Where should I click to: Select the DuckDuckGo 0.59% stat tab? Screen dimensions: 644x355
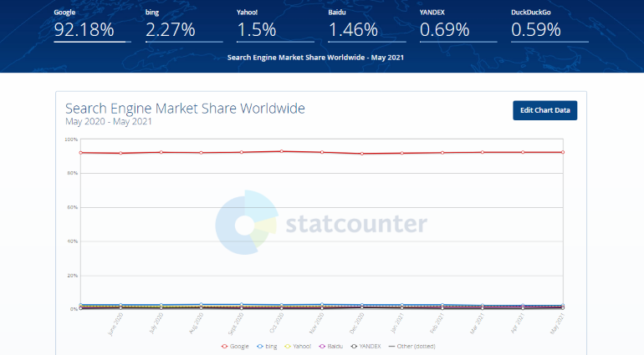549,25
